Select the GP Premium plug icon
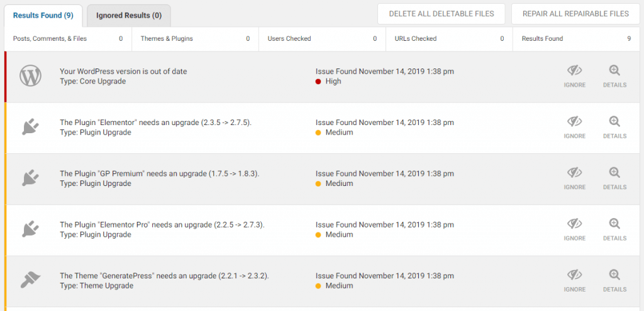 [31, 178]
